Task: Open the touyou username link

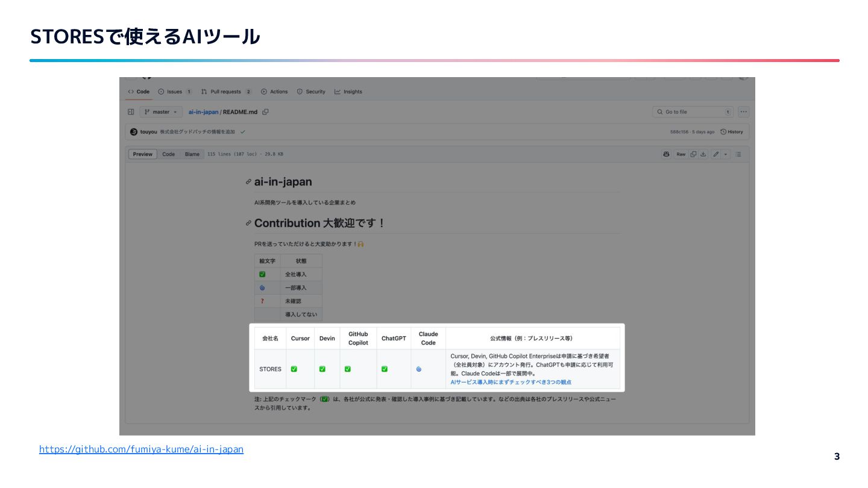Action: (x=148, y=132)
